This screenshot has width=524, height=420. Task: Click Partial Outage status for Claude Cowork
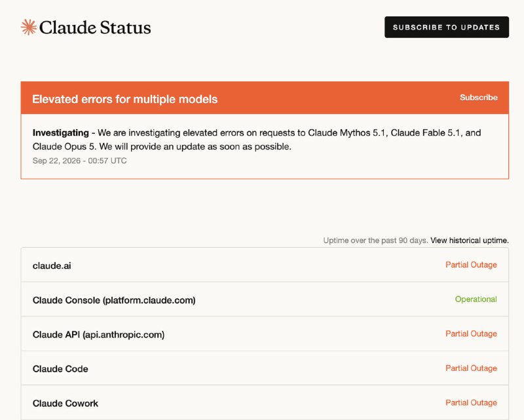click(x=471, y=402)
